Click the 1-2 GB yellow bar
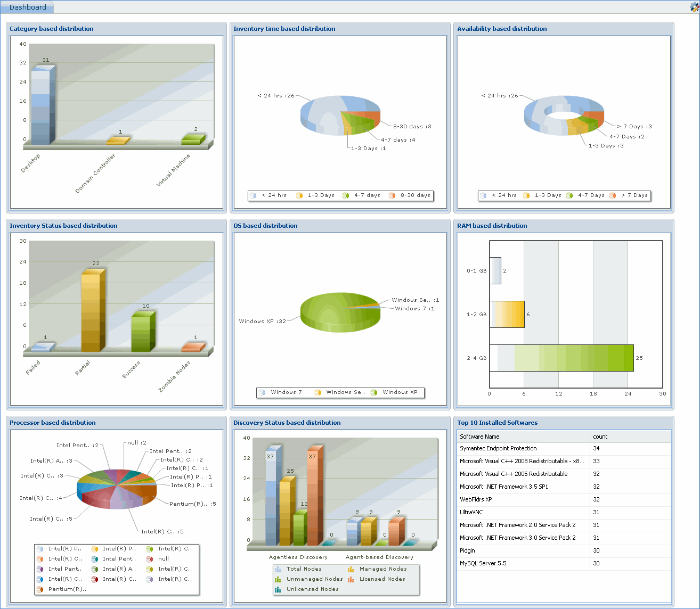The height and width of the screenshot is (609, 700). coord(508,314)
